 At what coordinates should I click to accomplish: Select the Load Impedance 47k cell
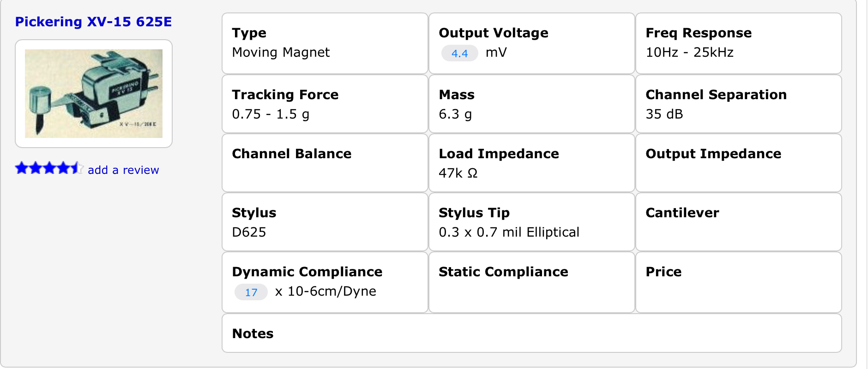532,163
